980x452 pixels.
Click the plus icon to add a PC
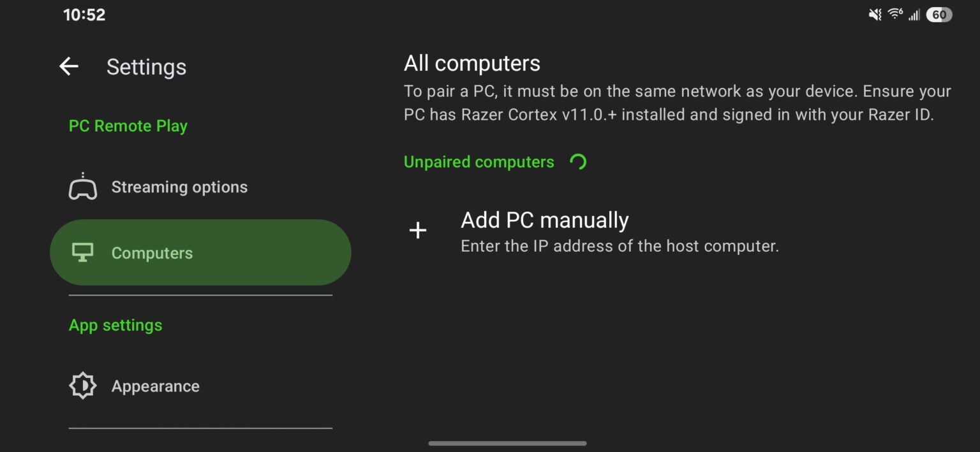click(417, 231)
